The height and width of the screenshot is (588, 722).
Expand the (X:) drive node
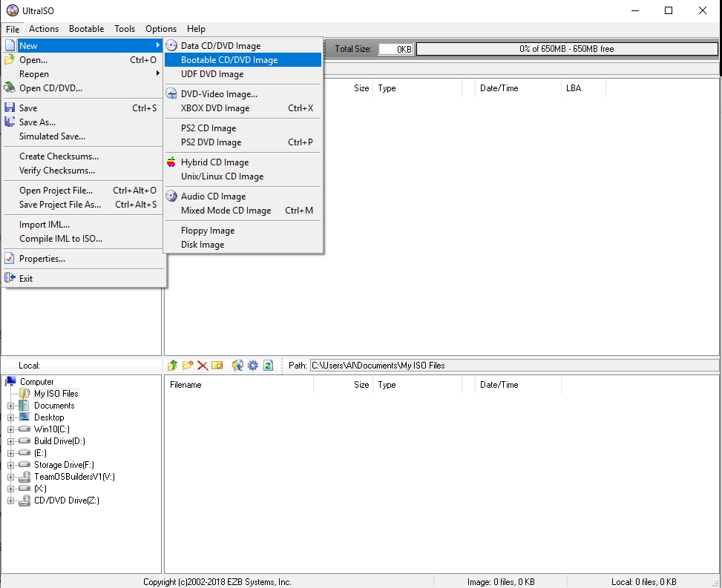coord(10,489)
